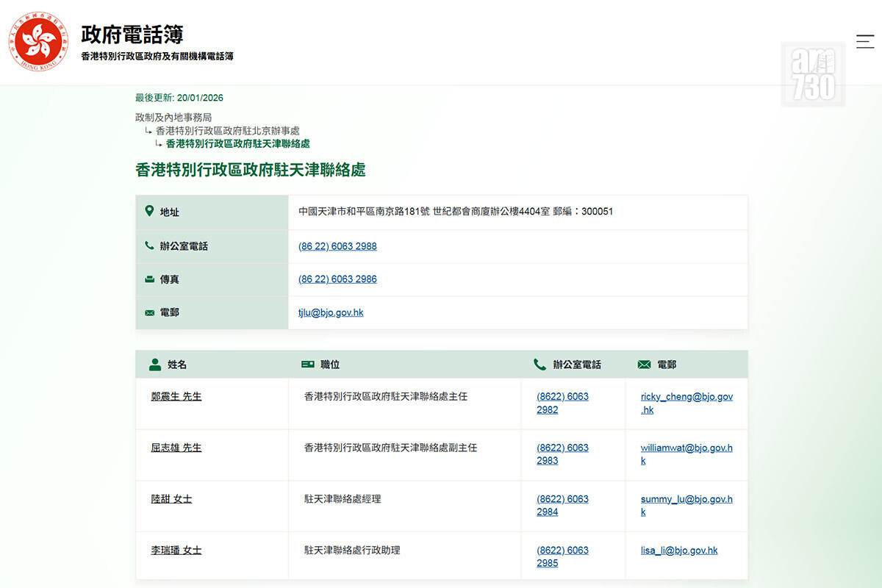Call 李瑞璠's office number ending 2985
This screenshot has height=588, width=882.
[562, 556]
